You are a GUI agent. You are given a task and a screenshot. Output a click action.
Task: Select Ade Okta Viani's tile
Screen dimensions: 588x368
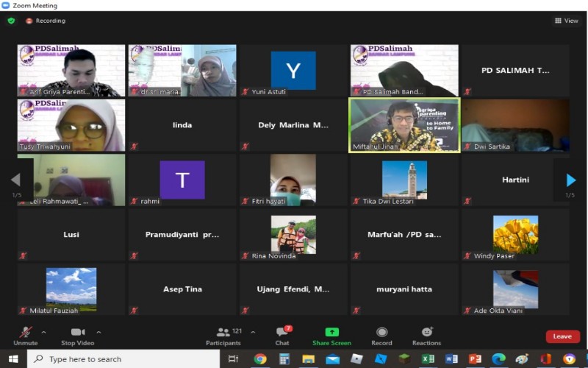coord(515,289)
